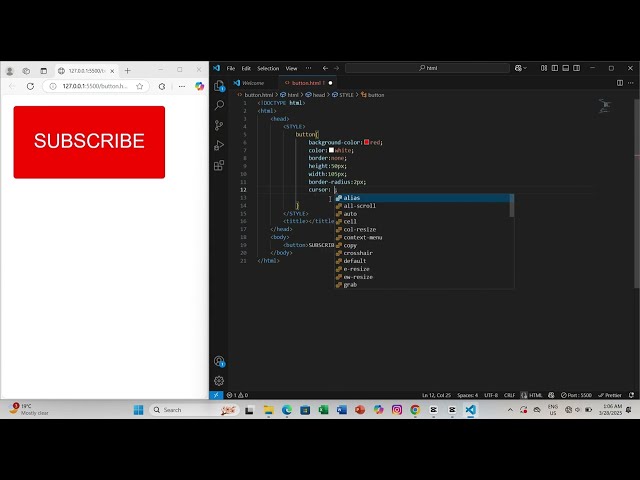The width and height of the screenshot is (640, 480).
Task: Select the button breadcrumb
Action: click(372, 95)
